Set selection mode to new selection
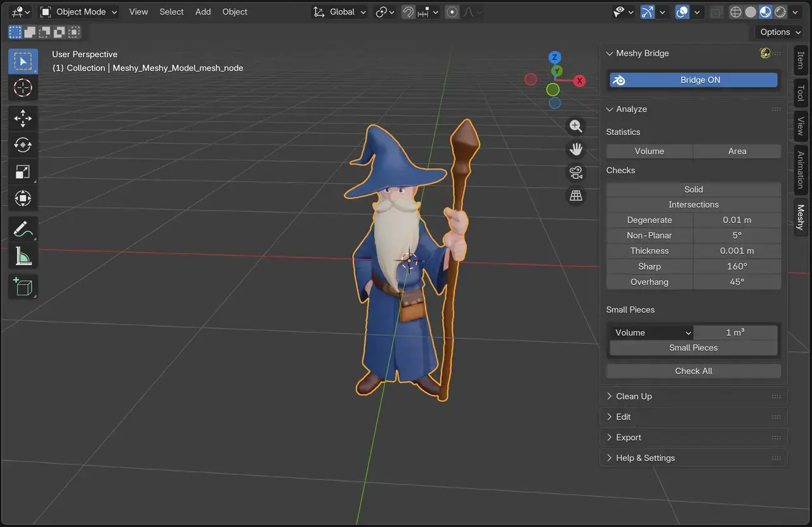Screen dimensions: 812x527 [x=15, y=32]
